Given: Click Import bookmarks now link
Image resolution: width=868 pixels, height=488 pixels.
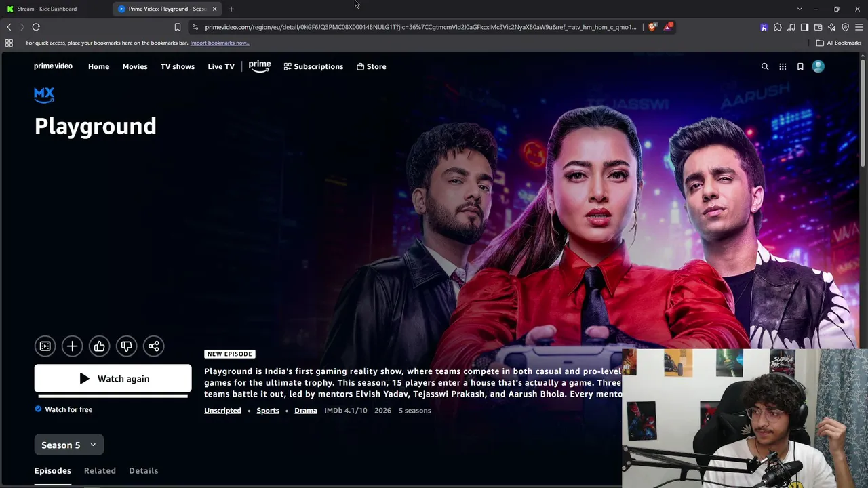Looking at the screenshot, I should click(220, 43).
